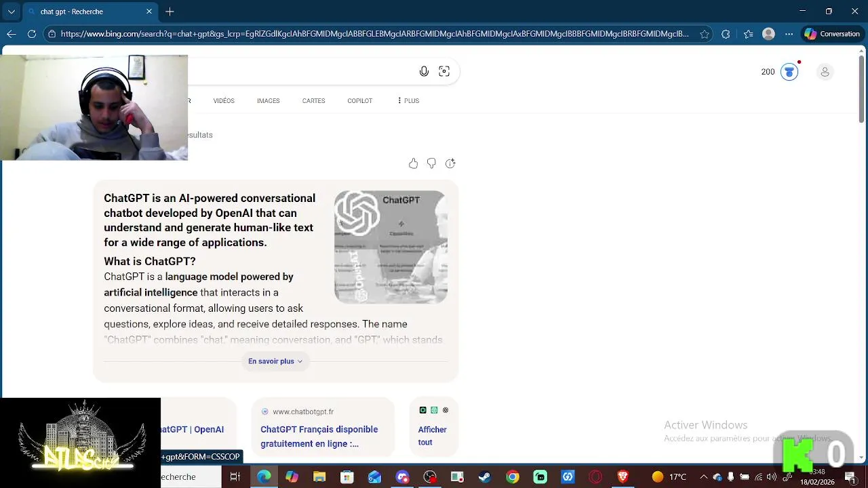The width and height of the screenshot is (868, 488).
Task: Click weather 17°C taskbar widget
Action: (669, 477)
